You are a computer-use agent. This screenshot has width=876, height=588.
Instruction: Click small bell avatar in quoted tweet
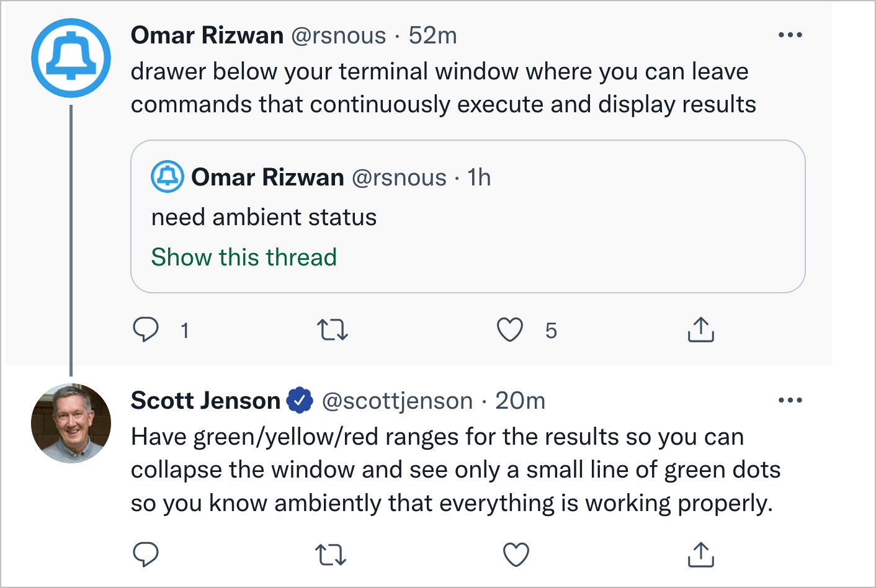click(168, 177)
